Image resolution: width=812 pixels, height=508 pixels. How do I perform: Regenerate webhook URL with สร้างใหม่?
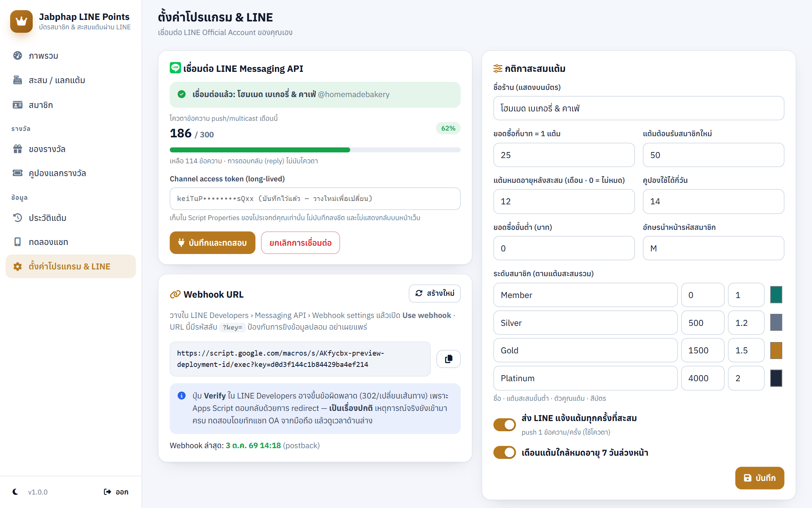(435, 294)
